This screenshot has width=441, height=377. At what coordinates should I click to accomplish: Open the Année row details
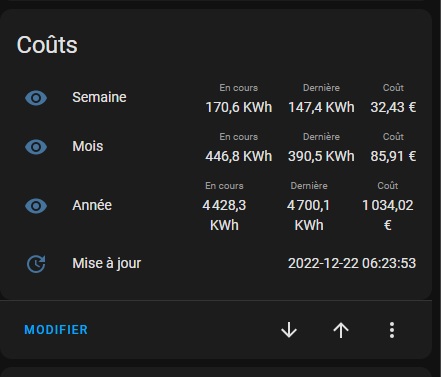(x=92, y=205)
